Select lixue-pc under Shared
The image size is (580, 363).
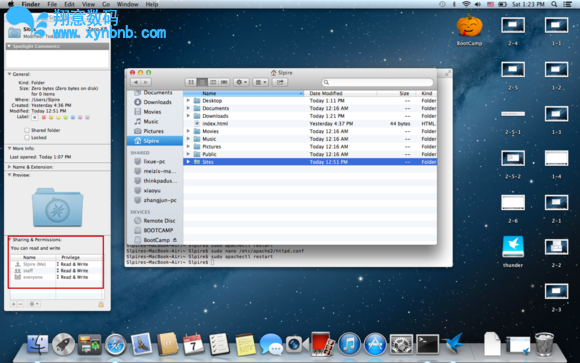tap(154, 161)
